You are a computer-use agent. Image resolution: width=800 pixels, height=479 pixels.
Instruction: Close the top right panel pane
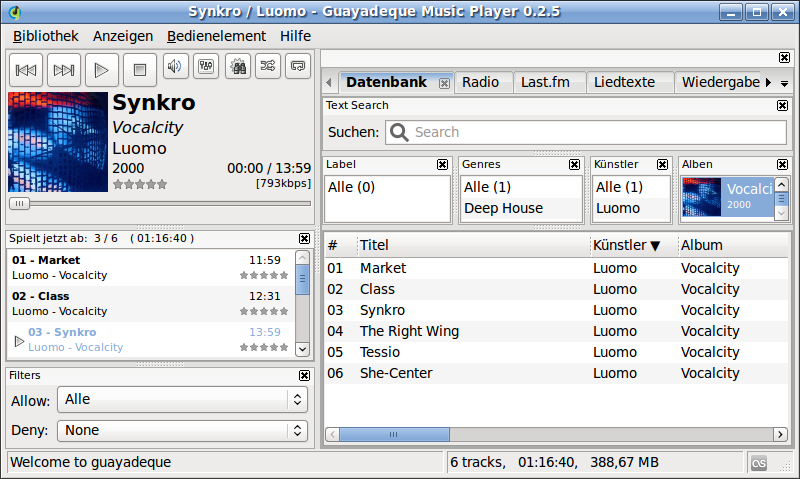(785, 58)
